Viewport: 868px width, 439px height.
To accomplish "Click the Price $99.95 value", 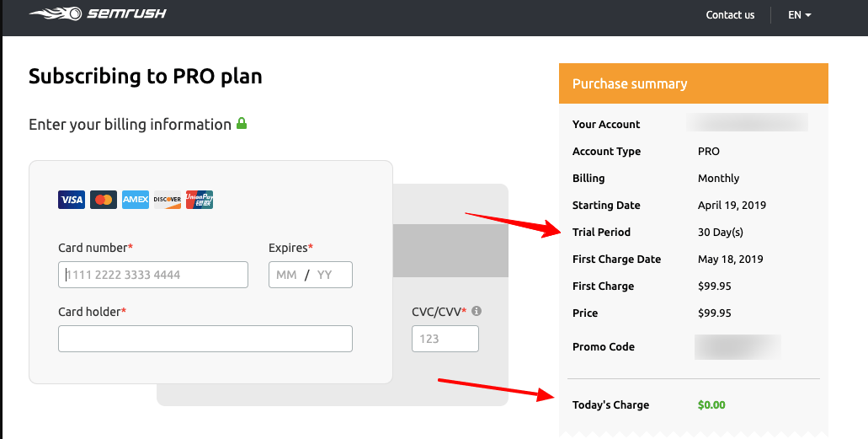I will pos(714,313).
